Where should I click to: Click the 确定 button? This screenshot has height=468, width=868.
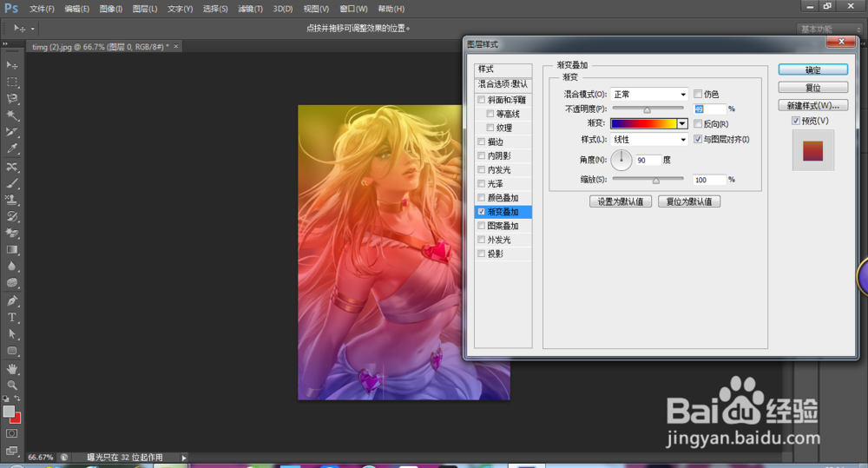point(812,69)
